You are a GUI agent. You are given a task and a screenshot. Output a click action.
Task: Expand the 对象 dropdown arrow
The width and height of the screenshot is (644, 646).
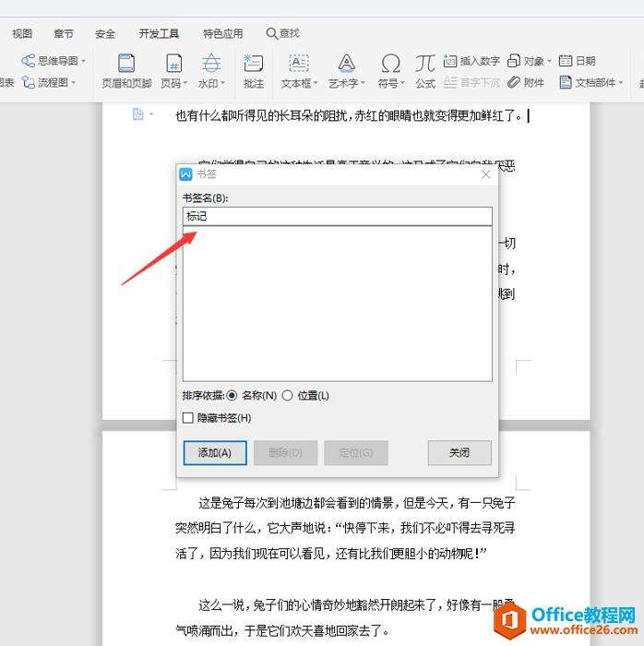click(x=549, y=62)
